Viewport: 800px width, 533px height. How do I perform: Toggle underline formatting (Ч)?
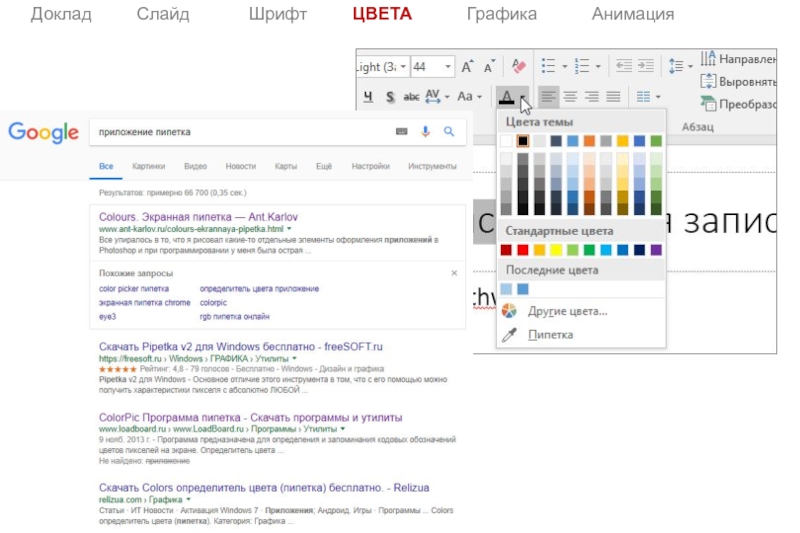(367, 97)
